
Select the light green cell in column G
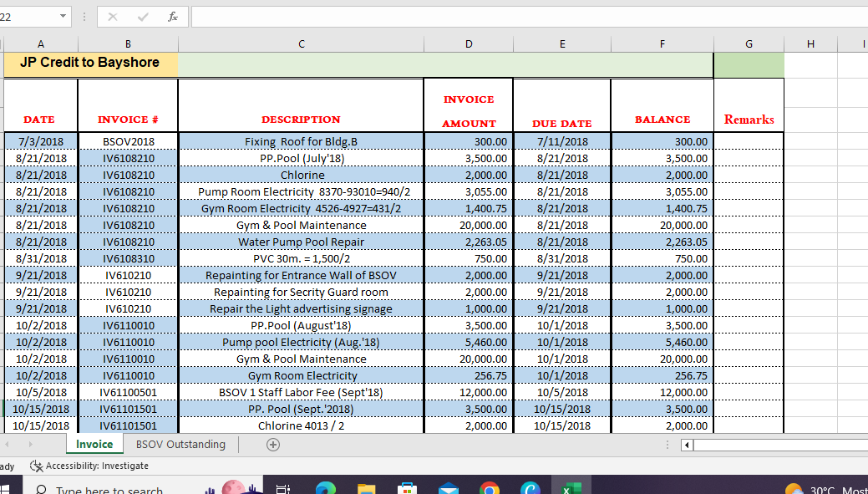(749, 65)
